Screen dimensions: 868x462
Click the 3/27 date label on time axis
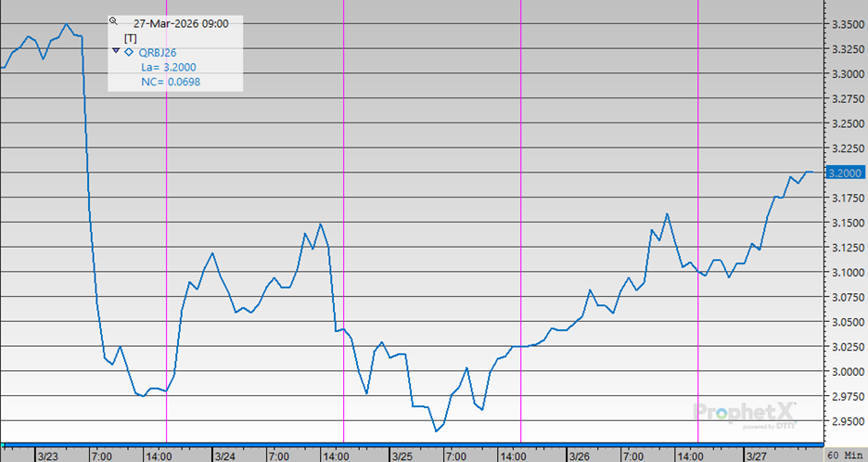tap(756, 456)
